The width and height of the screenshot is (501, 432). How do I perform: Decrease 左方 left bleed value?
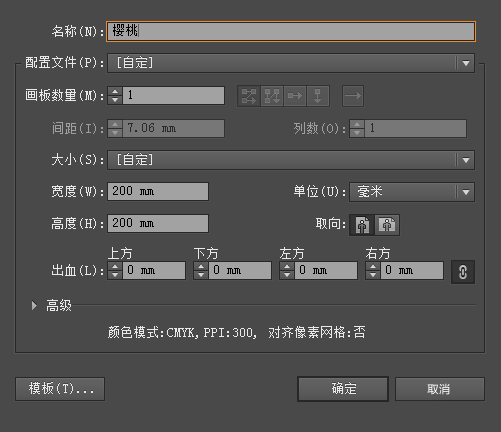pos(287,275)
